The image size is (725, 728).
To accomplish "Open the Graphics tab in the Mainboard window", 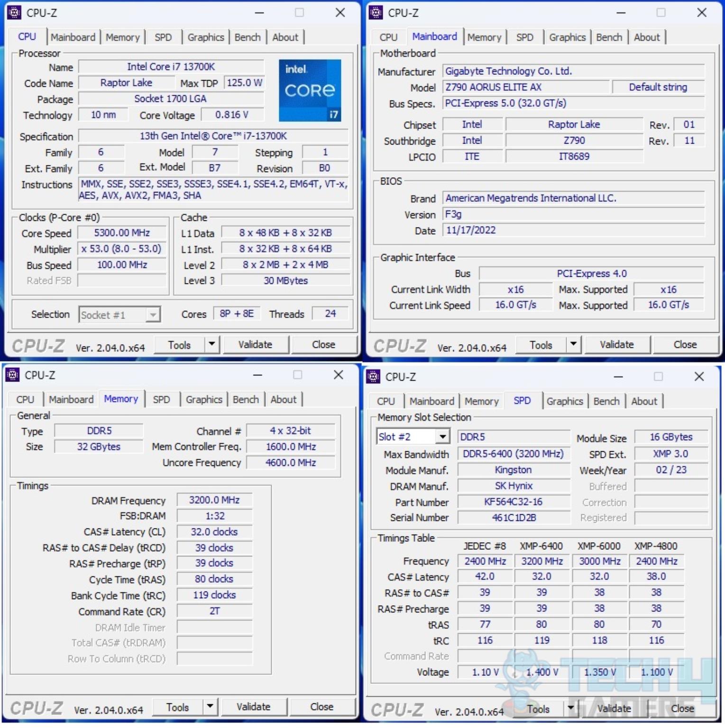I will 567,37.
